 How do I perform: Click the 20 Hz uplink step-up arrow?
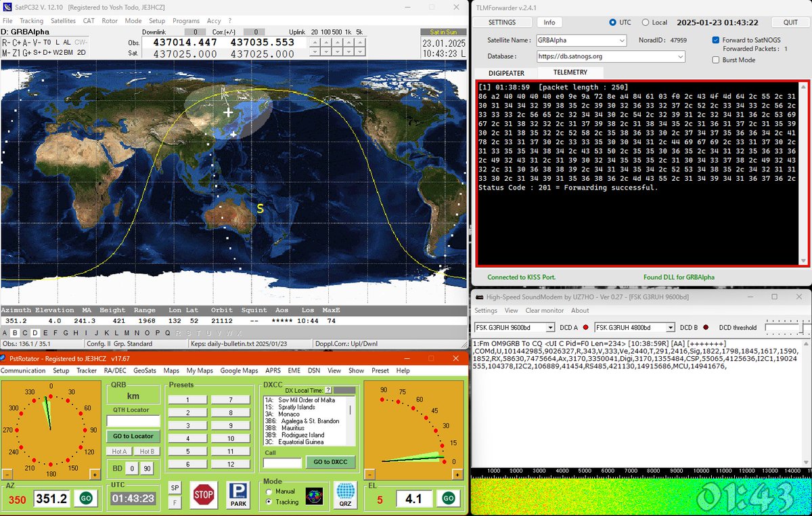(x=315, y=41)
